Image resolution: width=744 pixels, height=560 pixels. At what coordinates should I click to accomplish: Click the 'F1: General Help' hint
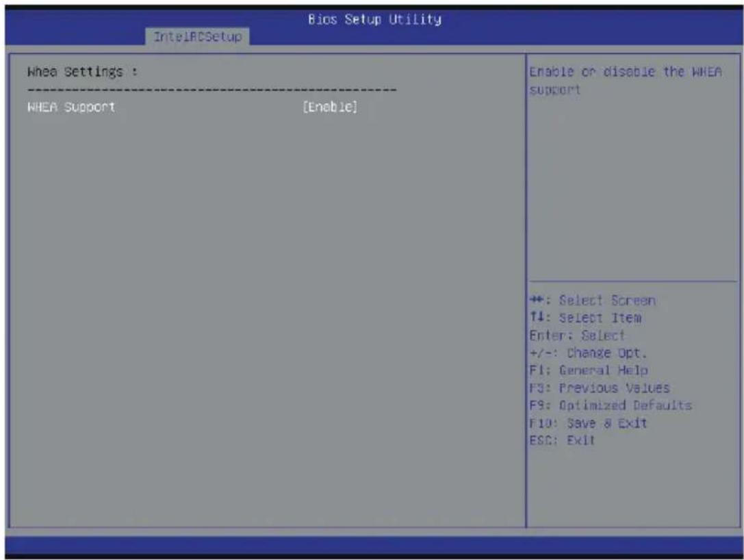pyautogui.click(x=589, y=370)
